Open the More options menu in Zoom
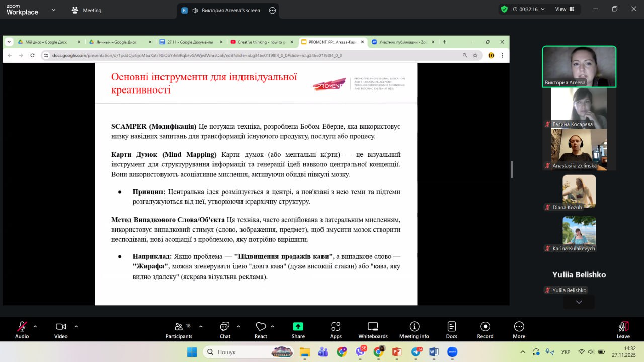The image size is (644, 362). point(519,330)
